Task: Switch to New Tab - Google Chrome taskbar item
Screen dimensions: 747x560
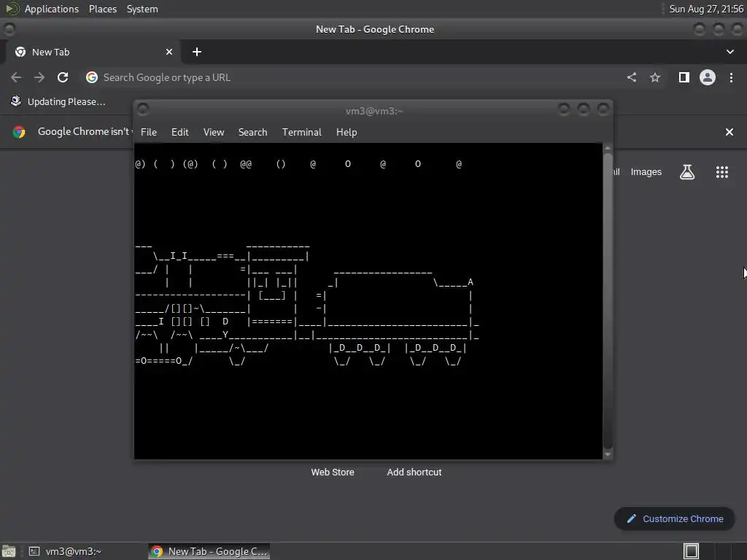Action: 209,551
